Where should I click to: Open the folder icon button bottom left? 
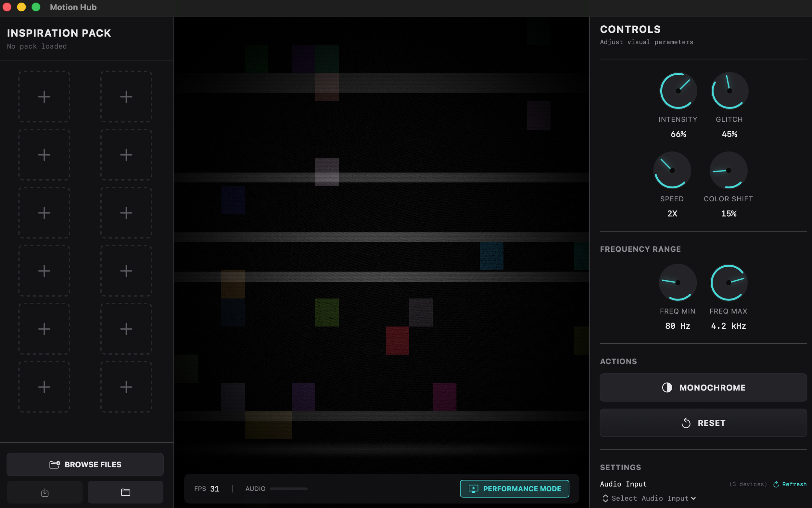[125, 492]
